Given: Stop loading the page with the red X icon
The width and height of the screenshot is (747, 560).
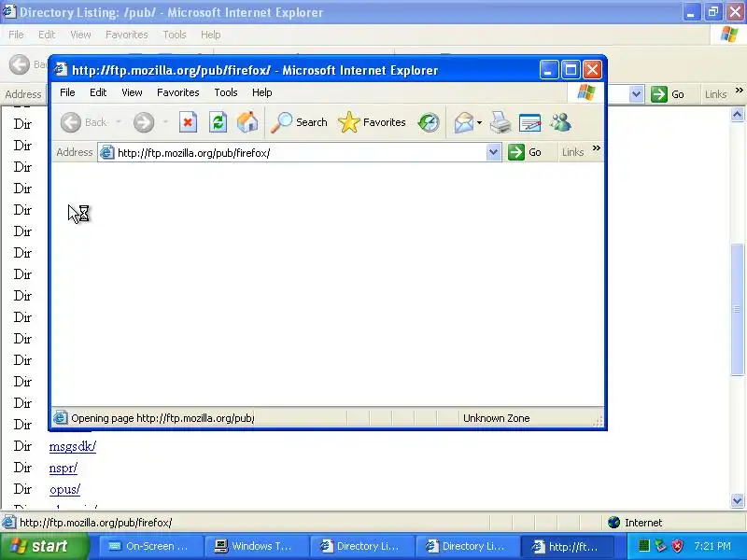Looking at the screenshot, I should click(x=188, y=122).
